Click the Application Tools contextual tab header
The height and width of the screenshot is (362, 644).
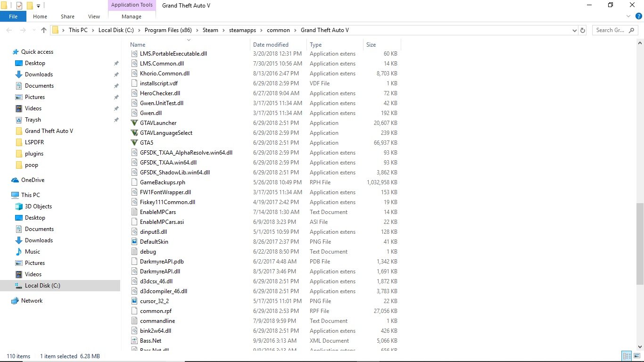tap(132, 5)
